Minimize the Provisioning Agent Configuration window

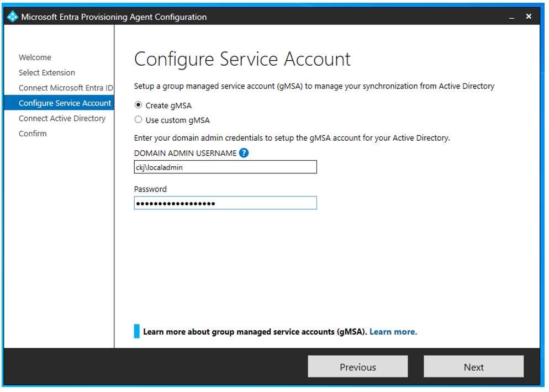tap(512, 17)
